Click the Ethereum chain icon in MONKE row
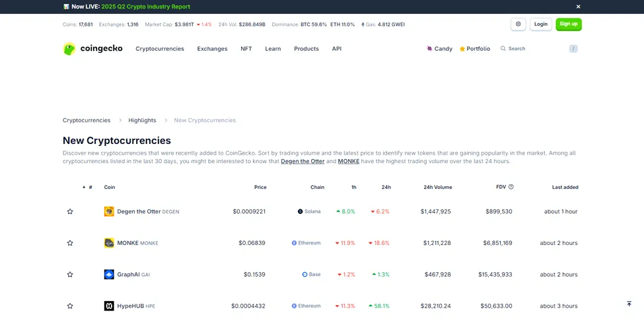The width and height of the screenshot is (644, 319). 294,243
